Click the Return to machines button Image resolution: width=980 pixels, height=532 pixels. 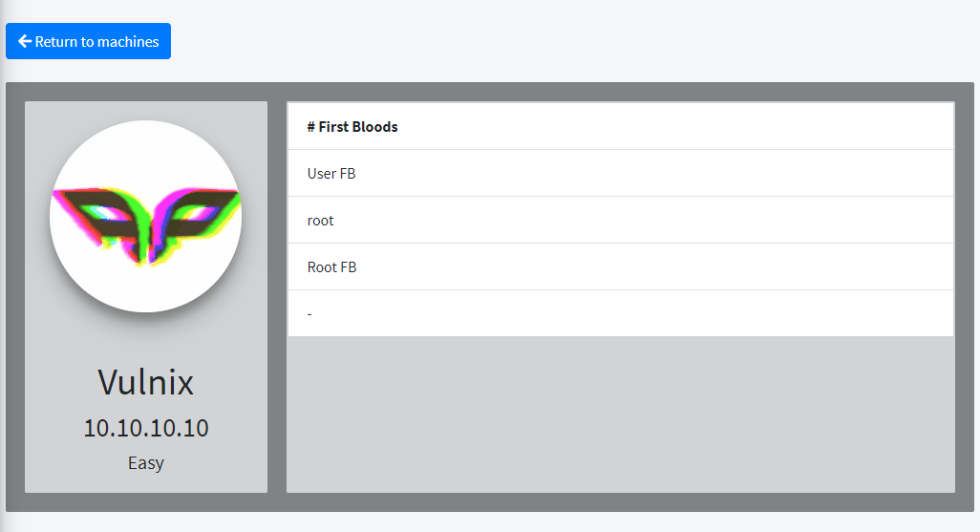(x=88, y=41)
